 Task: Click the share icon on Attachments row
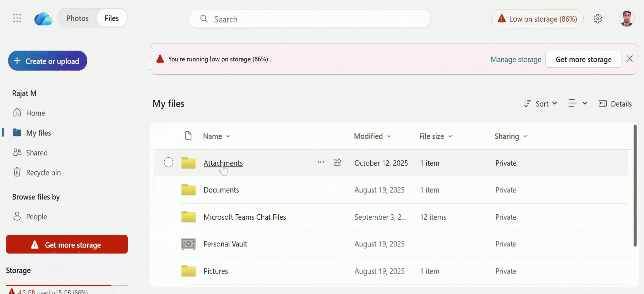pos(337,162)
